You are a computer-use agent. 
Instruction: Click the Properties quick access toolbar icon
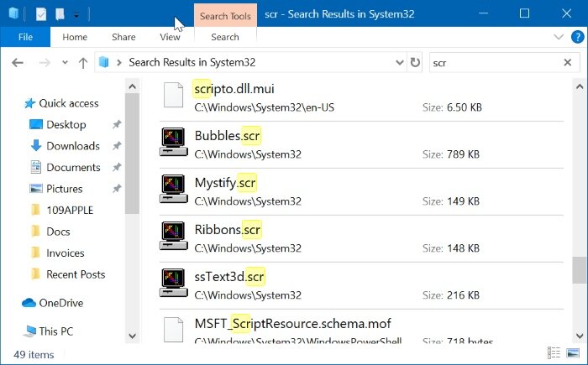tap(41, 14)
